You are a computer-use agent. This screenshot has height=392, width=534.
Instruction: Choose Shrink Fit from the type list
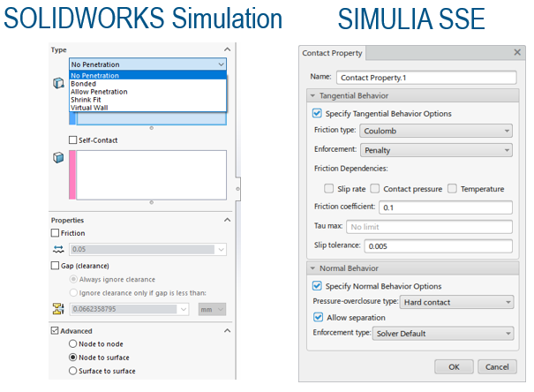tap(88, 100)
